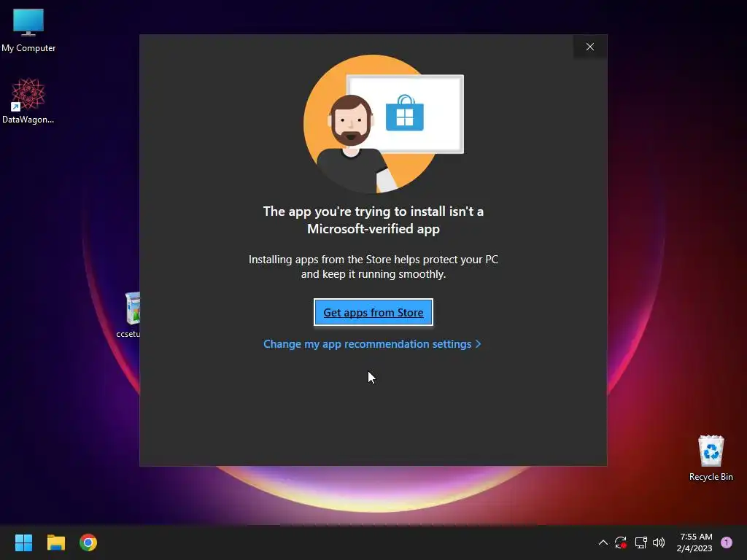Open the network tray icon
The image size is (747, 560).
[640, 542]
